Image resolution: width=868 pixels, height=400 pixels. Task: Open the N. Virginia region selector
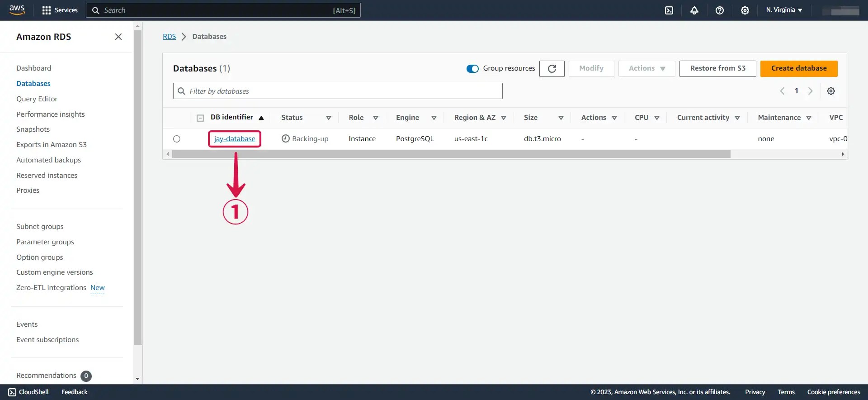click(x=784, y=10)
